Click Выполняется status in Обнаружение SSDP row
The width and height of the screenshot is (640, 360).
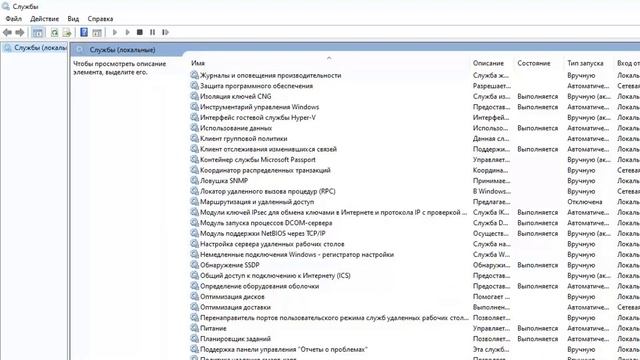538,265
